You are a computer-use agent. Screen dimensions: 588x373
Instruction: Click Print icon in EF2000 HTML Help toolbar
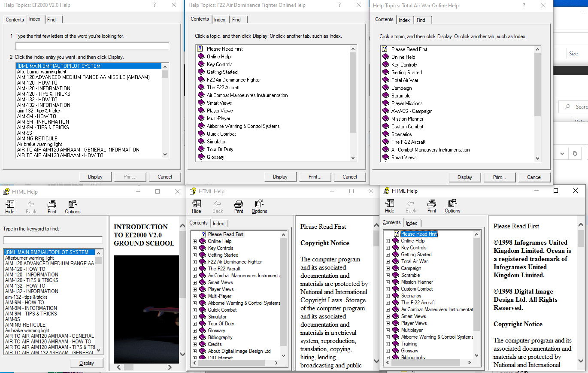[x=52, y=204]
